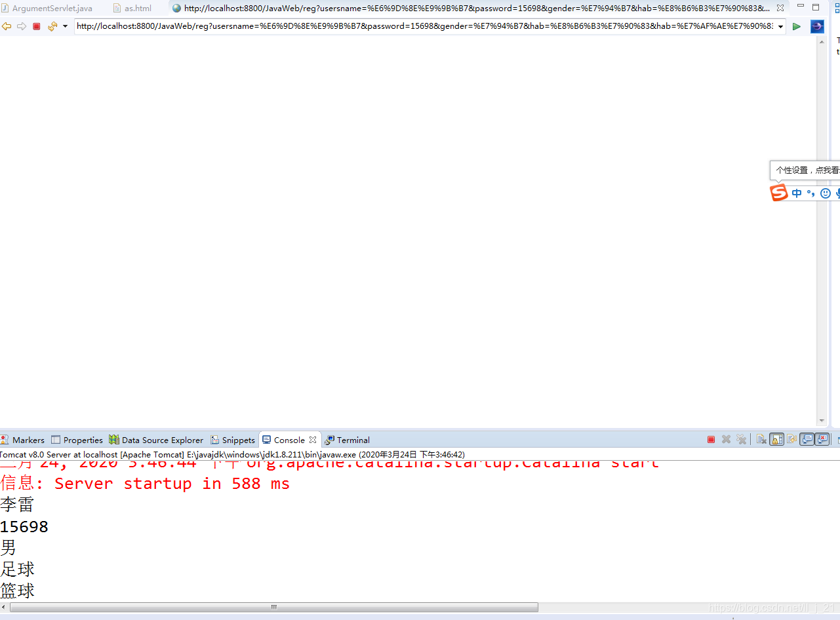Click console output line '李雷'
The width and height of the screenshot is (840, 620).
tap(17, 505)
